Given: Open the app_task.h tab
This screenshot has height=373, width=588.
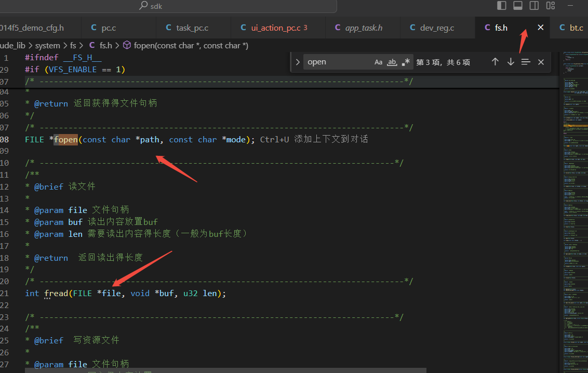Looking at the screenshot, I should point(363,28).
